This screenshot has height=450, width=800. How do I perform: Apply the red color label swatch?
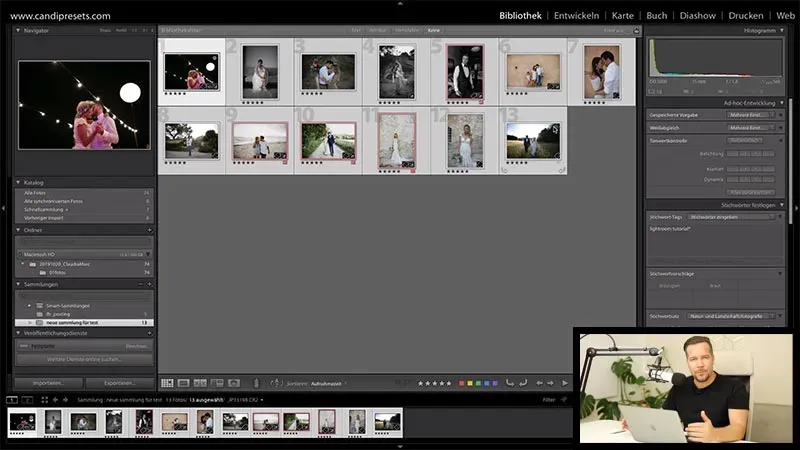tap(461, 383)
